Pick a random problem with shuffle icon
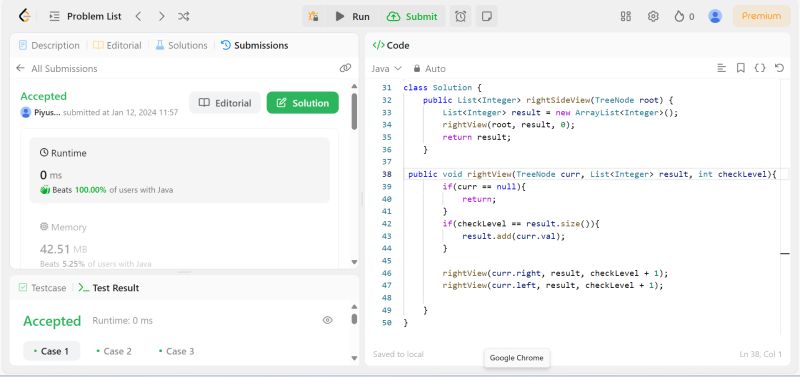800x377 pixels. 184,16
